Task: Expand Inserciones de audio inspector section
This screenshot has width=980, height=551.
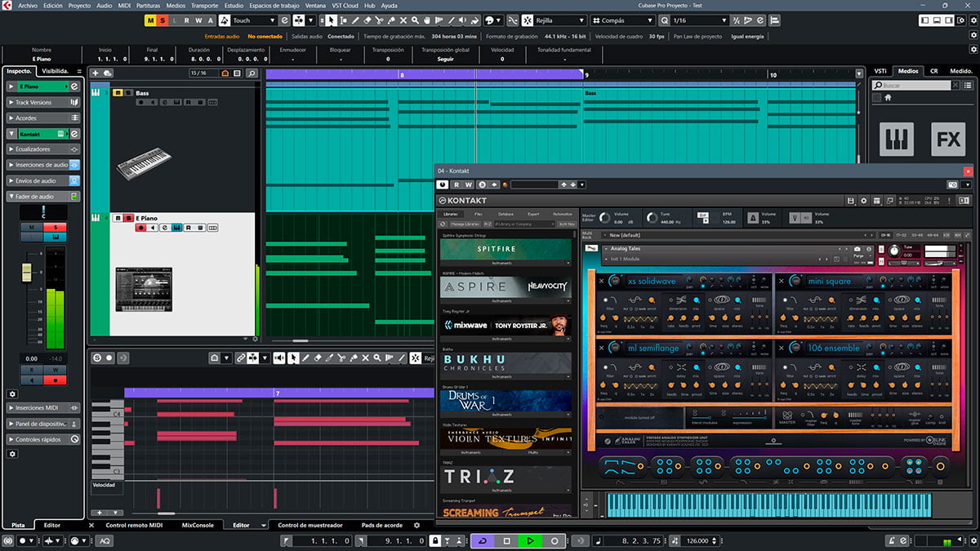Action: click(43, 165)
